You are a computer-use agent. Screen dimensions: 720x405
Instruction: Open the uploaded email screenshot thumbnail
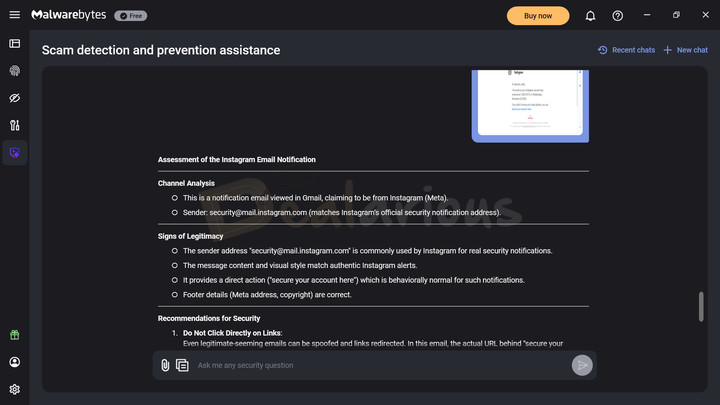pyautogui.click(x=530, y=106)
